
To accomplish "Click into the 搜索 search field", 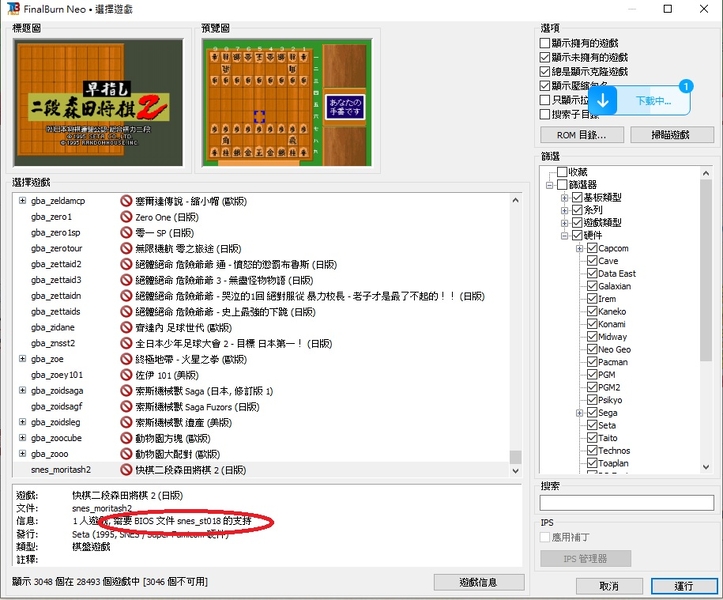I will click(627, 503).
